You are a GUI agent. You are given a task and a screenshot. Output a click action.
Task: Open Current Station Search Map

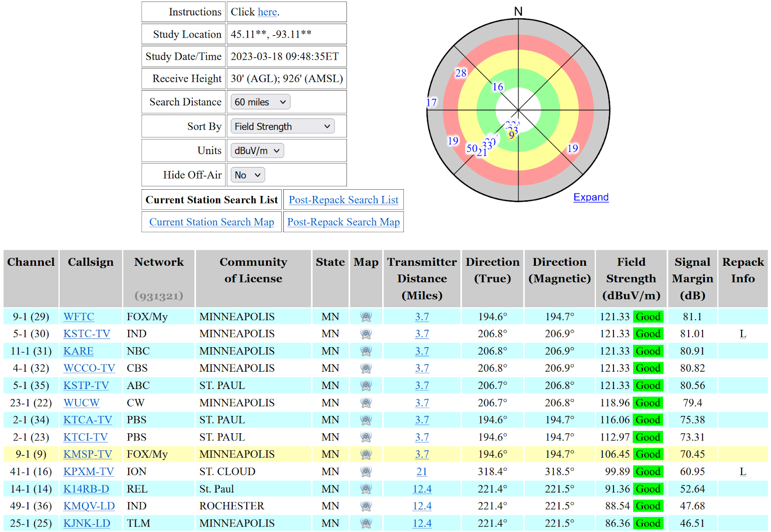pyautogui.click(x=212, y=222)
